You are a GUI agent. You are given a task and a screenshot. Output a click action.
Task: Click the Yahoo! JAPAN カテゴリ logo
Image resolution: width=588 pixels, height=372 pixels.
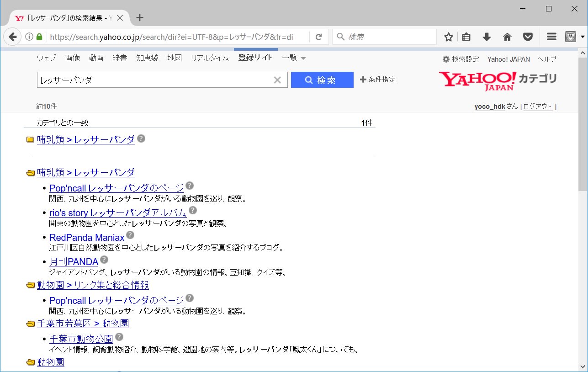pyautogui.click(x=498, y=81)
